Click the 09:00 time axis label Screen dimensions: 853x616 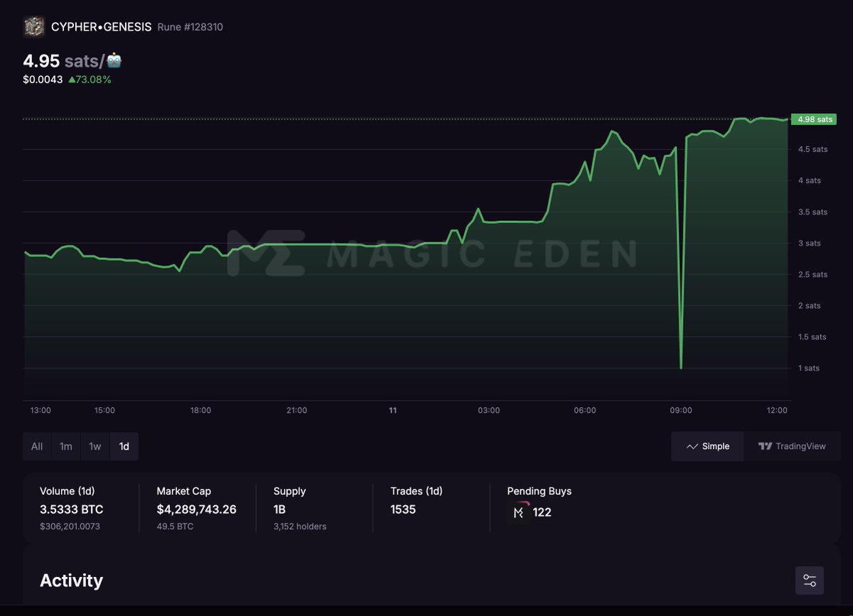(x=681, y=411)
